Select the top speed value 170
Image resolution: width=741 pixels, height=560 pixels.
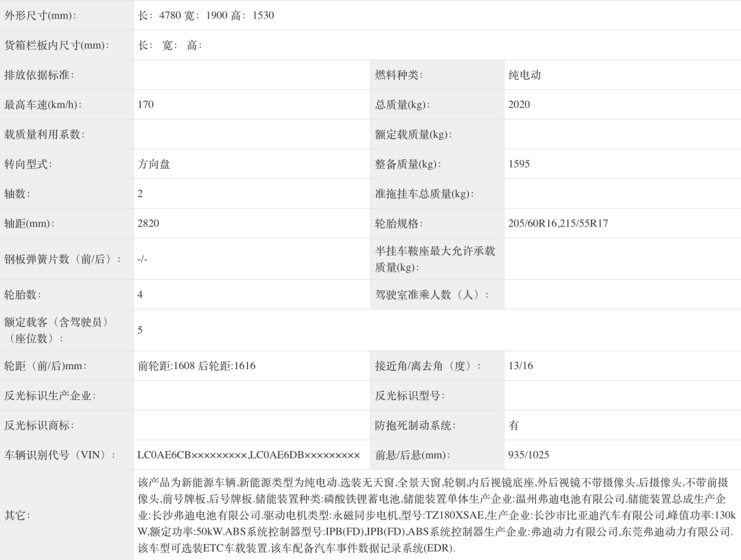tap(146, 104)
